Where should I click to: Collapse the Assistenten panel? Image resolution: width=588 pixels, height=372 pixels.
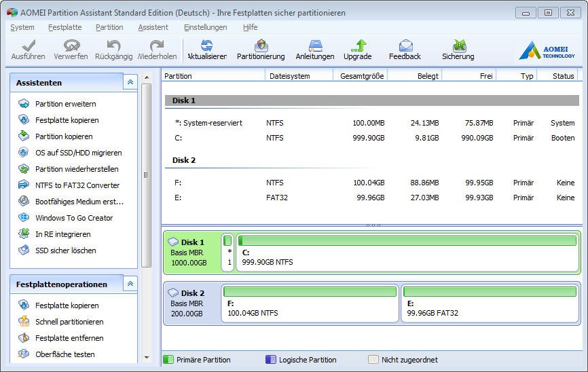click(x=130, y=82)
